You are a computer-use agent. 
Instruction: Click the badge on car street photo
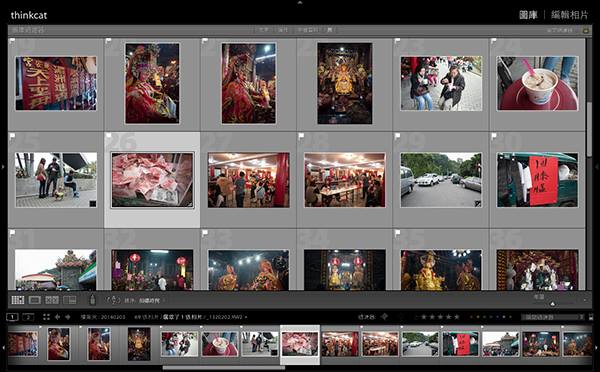[x=478, y=204]
